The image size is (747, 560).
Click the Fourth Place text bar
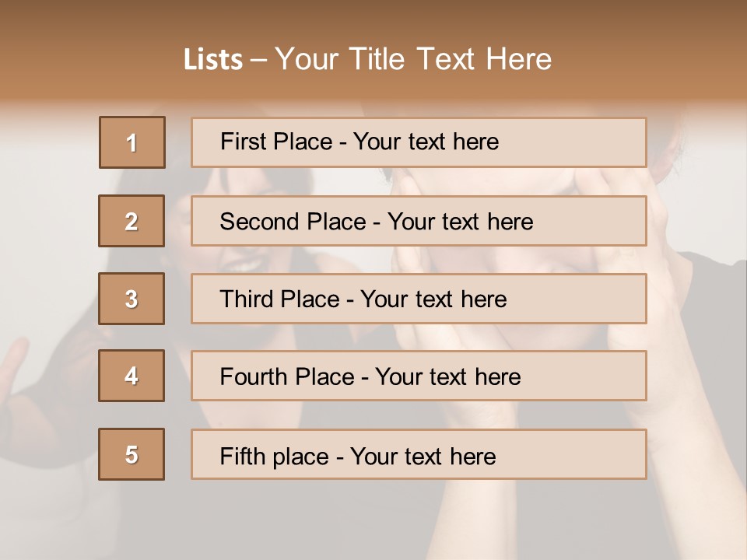tap(419, 376)
